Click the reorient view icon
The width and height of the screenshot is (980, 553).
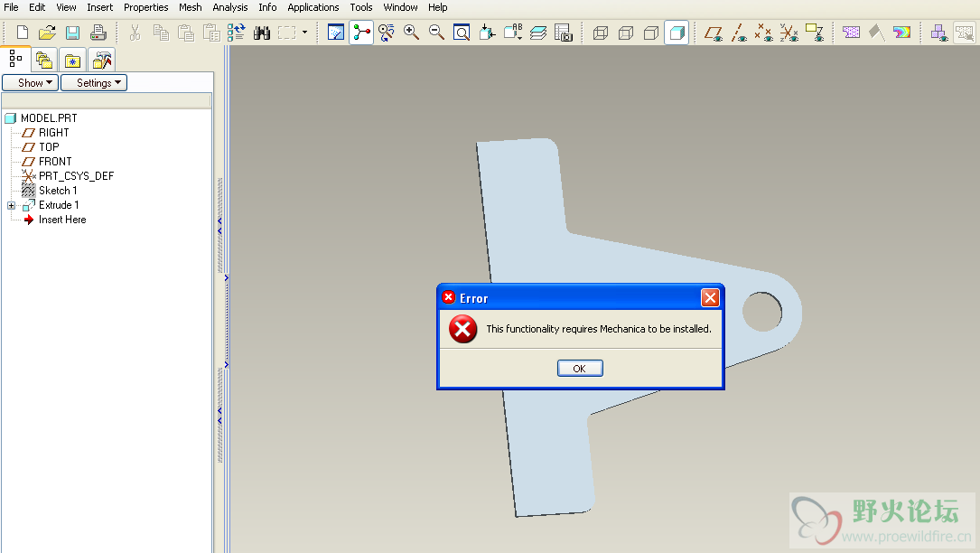487,33
